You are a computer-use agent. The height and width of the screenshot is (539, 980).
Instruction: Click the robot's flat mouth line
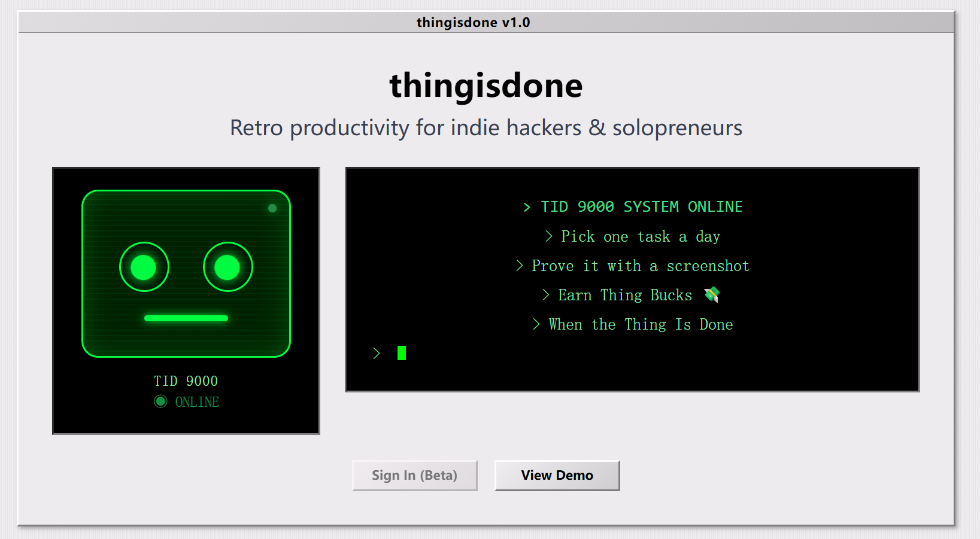[186, 318]
